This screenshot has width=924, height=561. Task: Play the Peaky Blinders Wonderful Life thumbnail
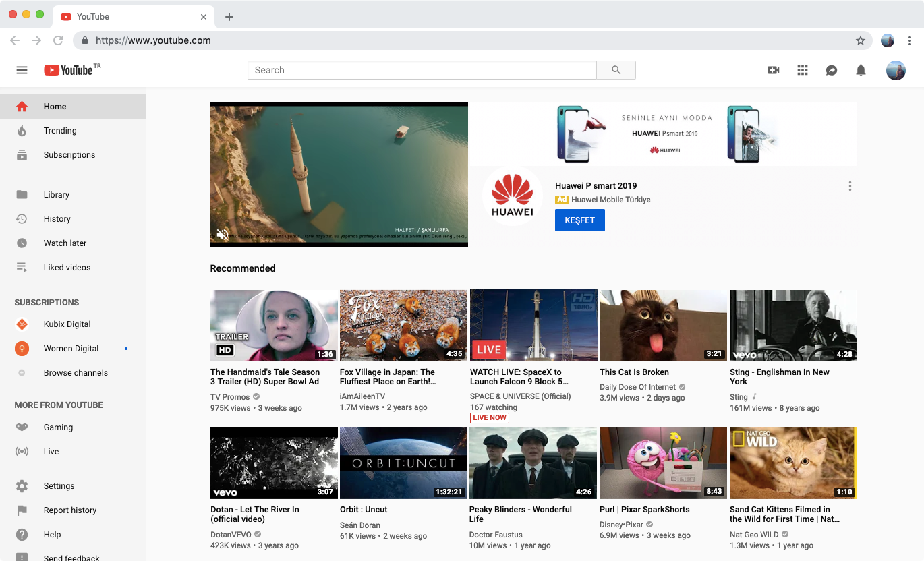(x=533, y=463)
